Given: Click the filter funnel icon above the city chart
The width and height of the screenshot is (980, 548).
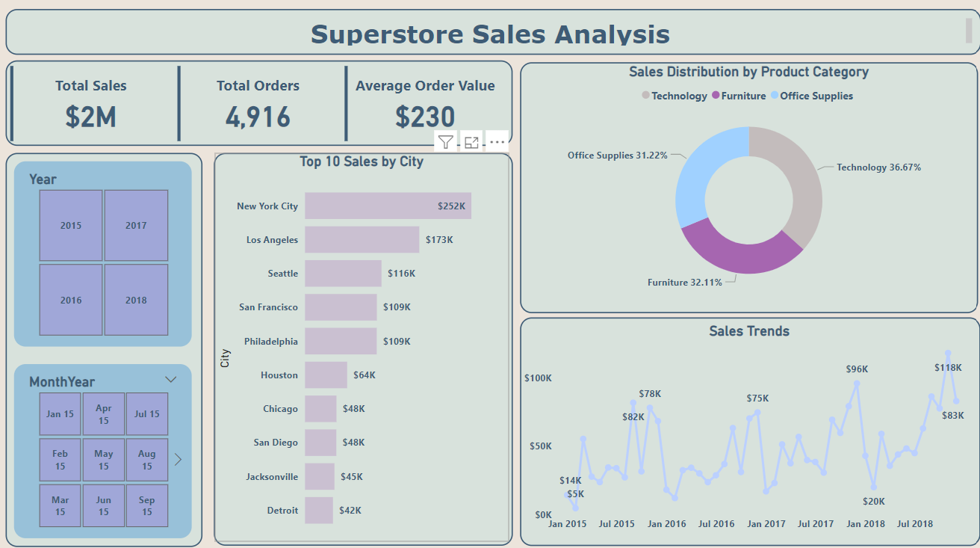Looking at the screenshot, I should (x=446, y=142).
